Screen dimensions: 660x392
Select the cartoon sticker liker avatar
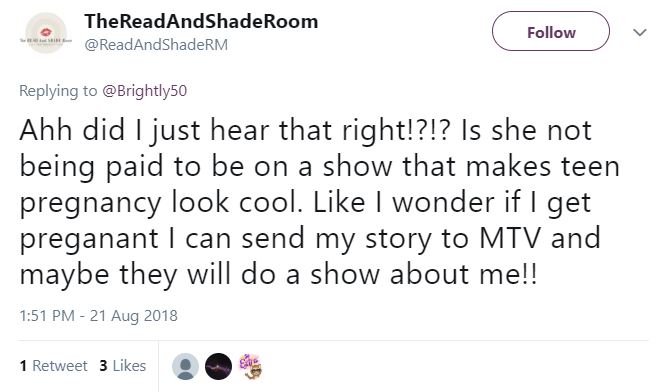(251, 366)
